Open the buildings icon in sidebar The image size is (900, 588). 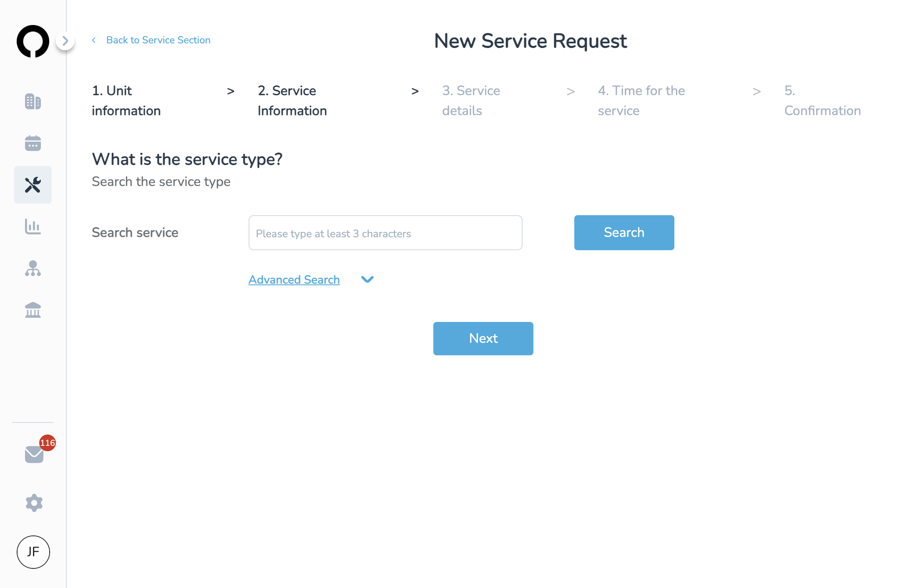33,101
